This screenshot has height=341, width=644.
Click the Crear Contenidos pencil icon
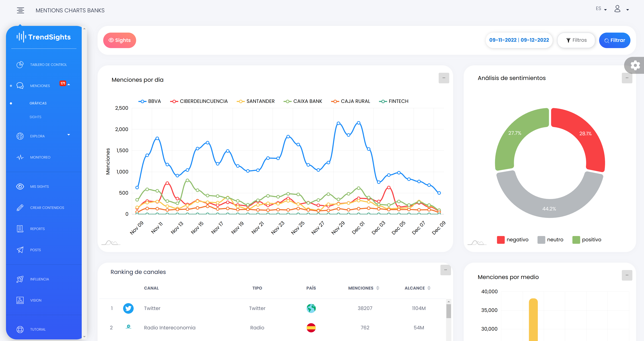20,208
